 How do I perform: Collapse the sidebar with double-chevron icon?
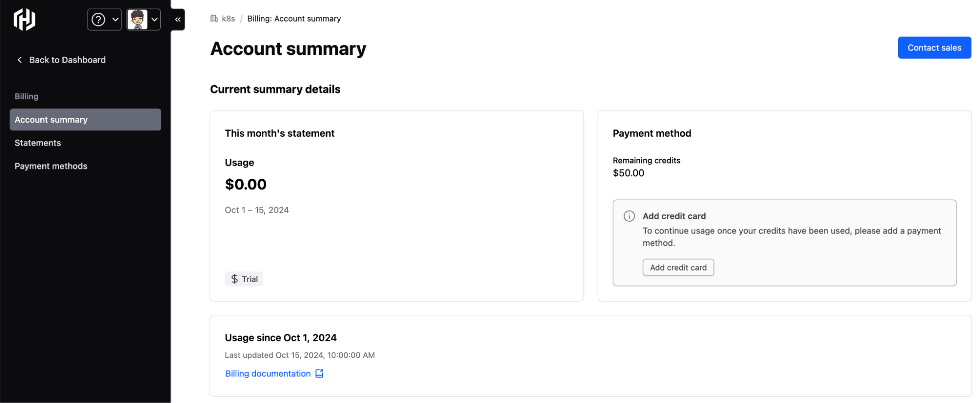click(178, 20)
